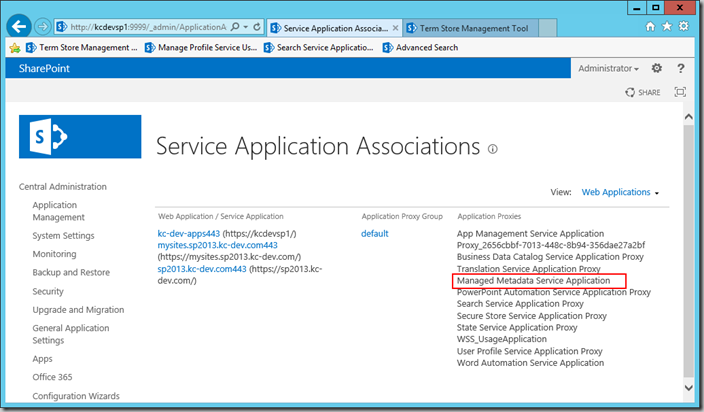The width and height of the screenshot is (704, 412).
Task: Click the info icon beside page title
Action: coord(493,149)
